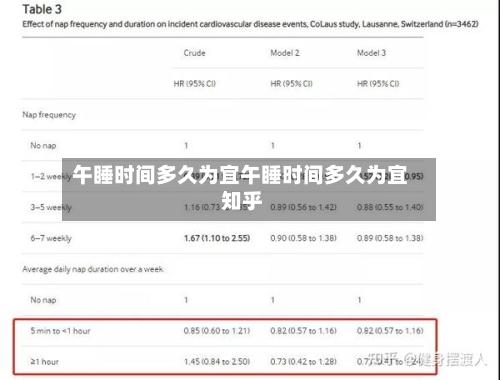Select the 3–5 weekly row label

(x=51, y=207)
